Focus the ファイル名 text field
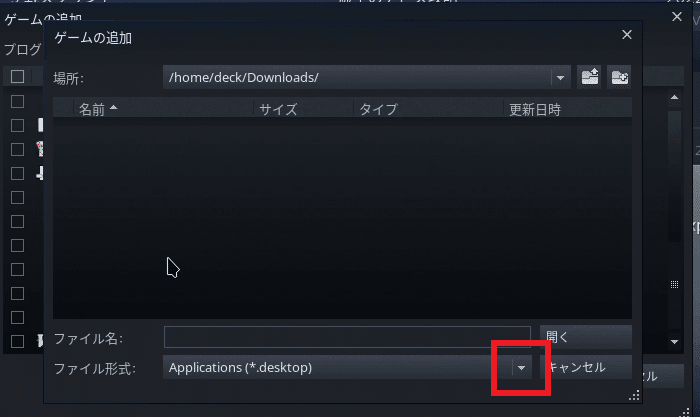Image resolution: width=700 pixels, height=417 pixels. 347,337
